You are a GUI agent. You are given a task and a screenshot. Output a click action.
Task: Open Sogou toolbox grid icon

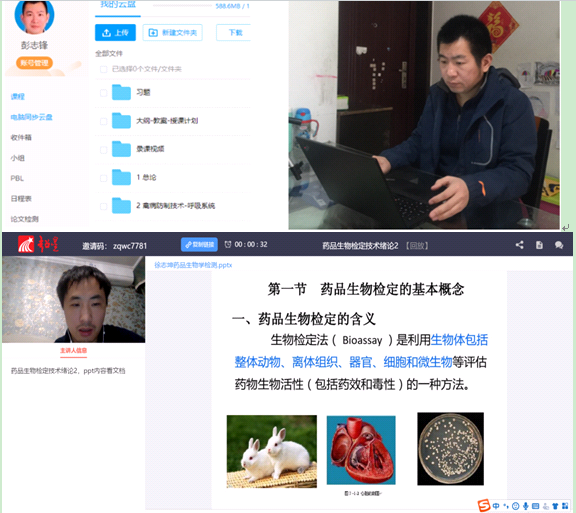[565, 506]
